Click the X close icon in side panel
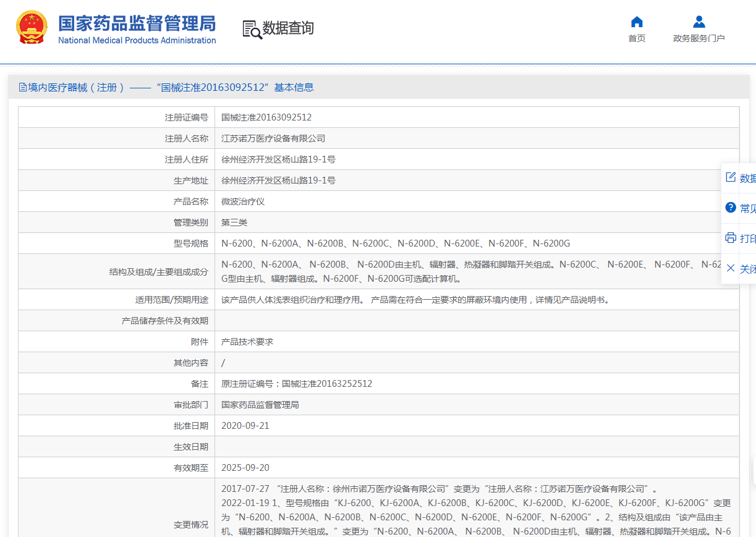The width and height of the screenshot is (756, 537). coord(731,268)
